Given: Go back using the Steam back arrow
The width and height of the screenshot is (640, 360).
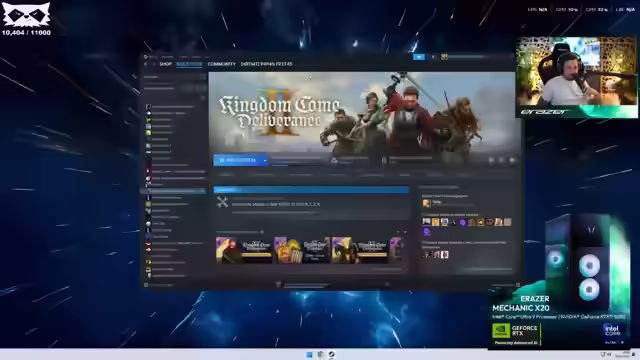Looking at the screenshot, I should click(x=146, y=64).
